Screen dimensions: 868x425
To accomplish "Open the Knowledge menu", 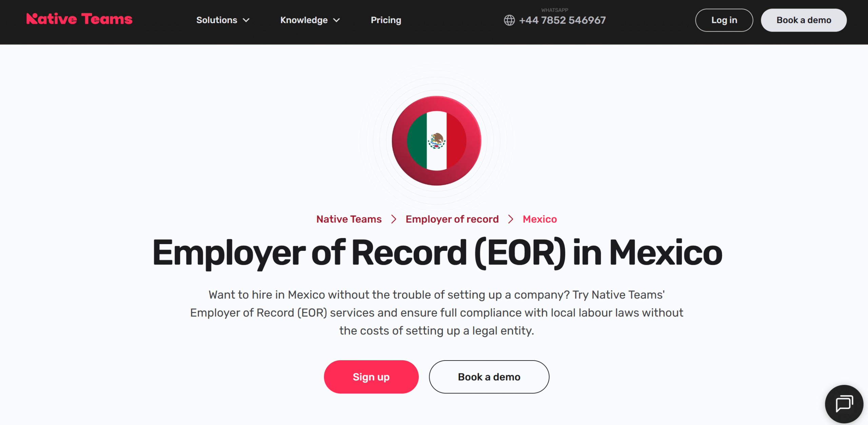I will (310, 20).
